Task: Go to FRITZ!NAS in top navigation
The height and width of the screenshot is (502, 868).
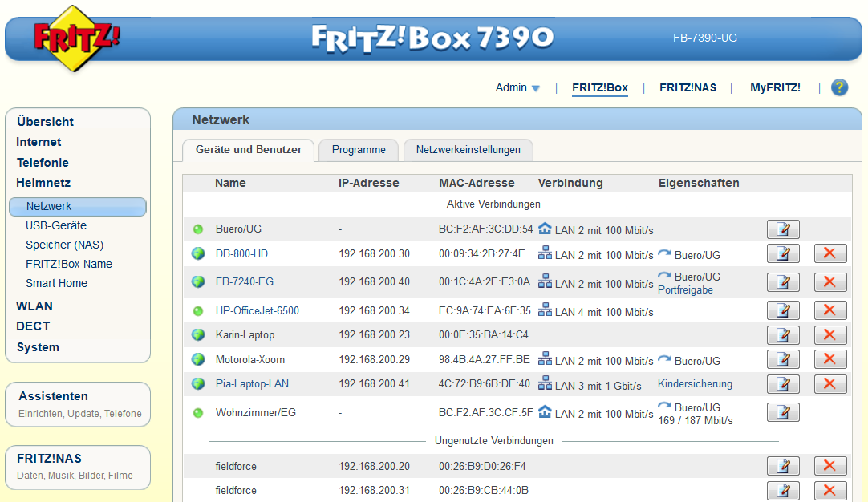Action: (688, 88)
